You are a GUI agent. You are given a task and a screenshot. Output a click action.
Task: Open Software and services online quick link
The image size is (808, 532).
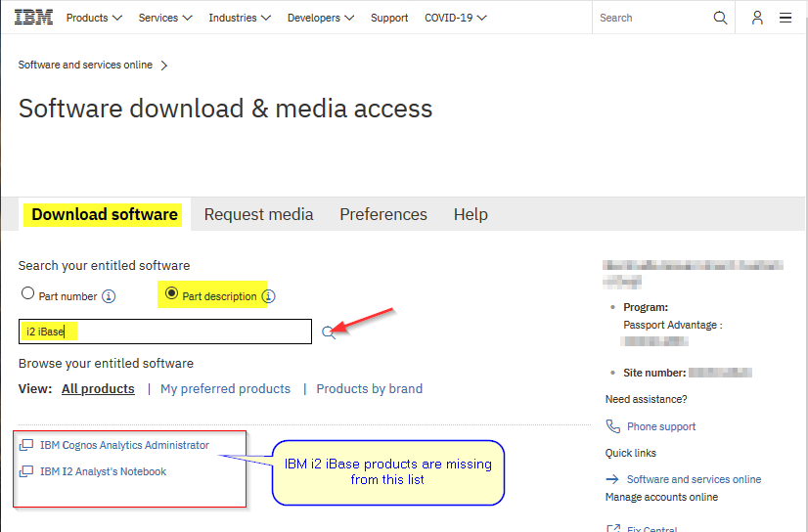click(x=694, y=479)
